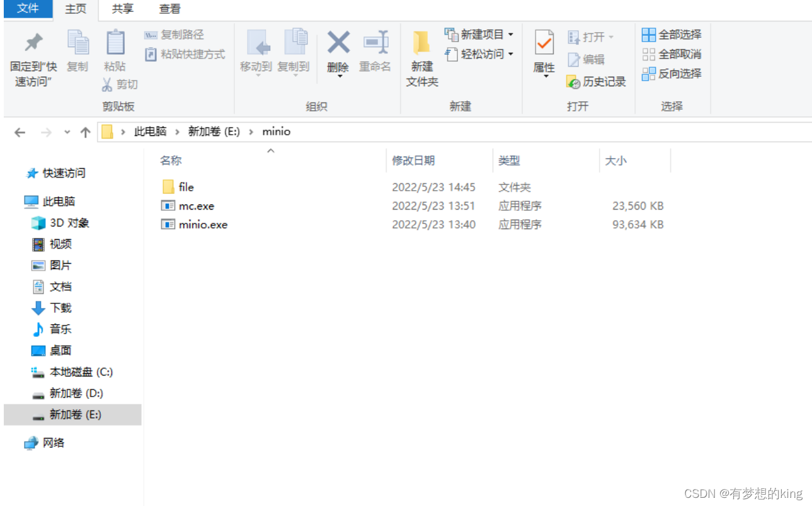Image resolution: width=812 pixels, height=506 pixels.
Task: Click the Up one level arrow
Action: pos(86,132)
